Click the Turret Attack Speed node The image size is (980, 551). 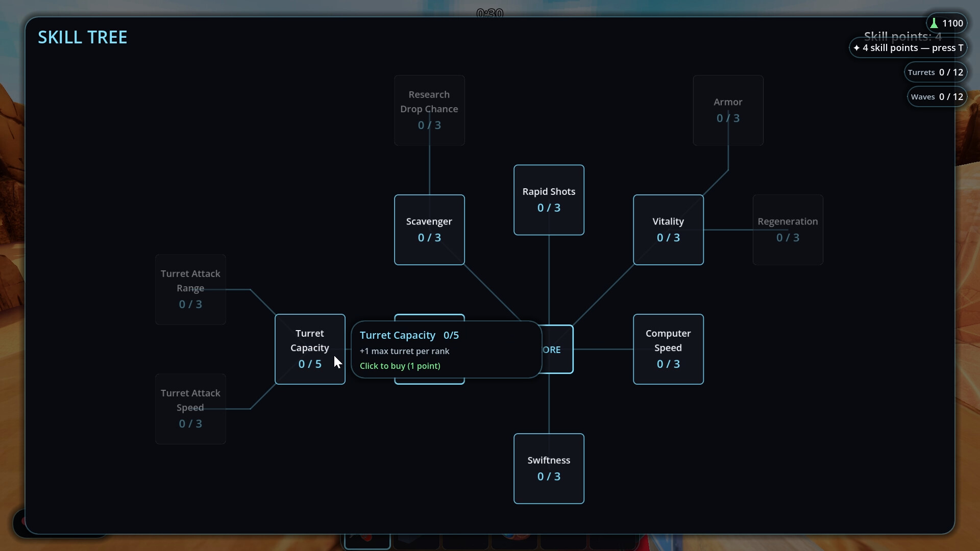coord(190,409)
